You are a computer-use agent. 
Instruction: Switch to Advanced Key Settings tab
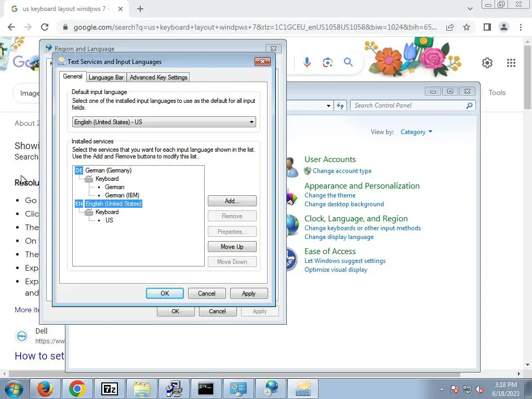158,77
